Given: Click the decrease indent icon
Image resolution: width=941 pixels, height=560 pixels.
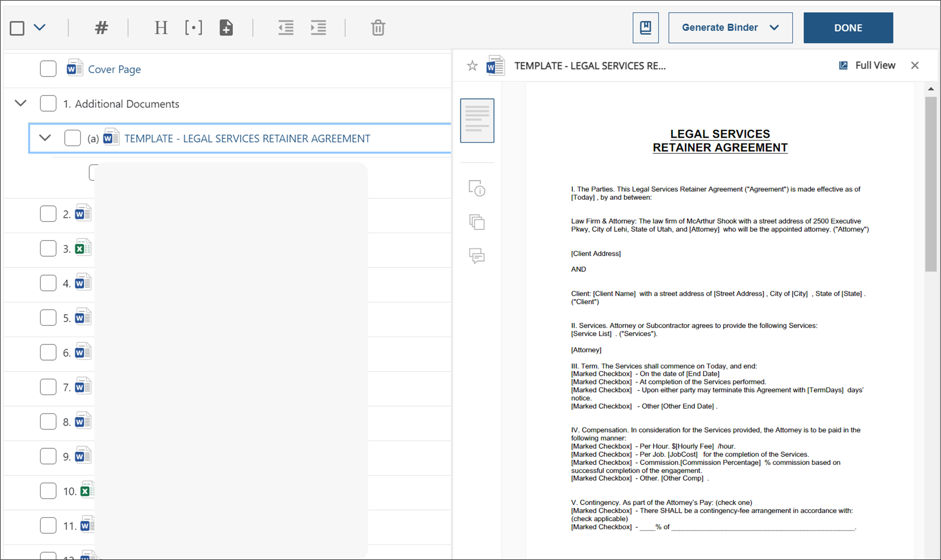Looking at the screenshot, I should click(x=286, y=28).
